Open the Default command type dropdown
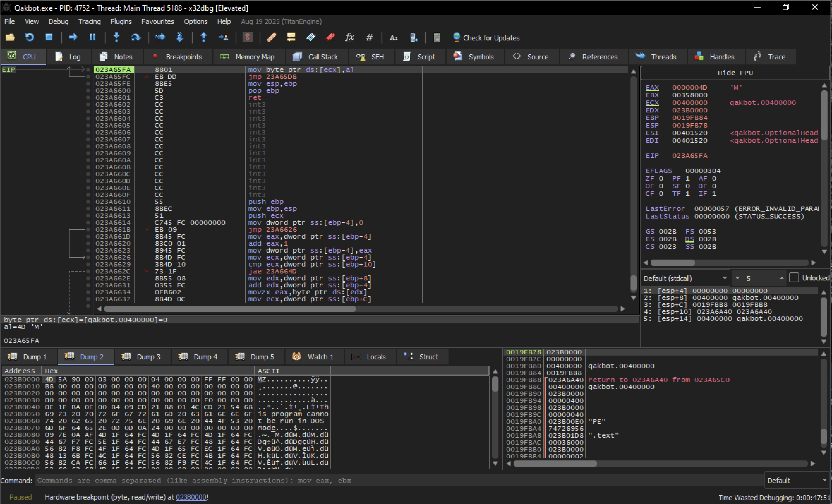The image size is (832, 504). click(x=797, y=480)
